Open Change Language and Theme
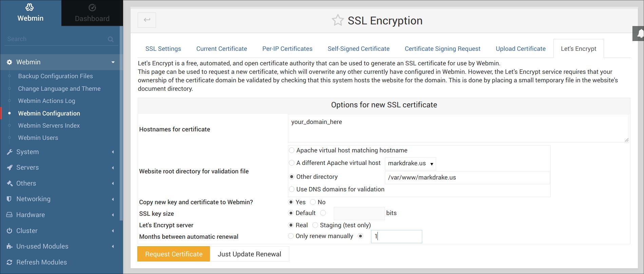Viewport: 644px width, 274px height. pyautogui.click(x=59, y=89)
